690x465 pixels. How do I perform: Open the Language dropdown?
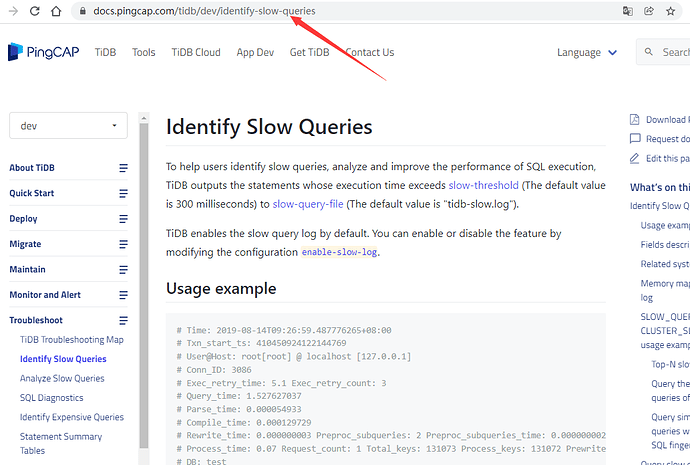[593, 53]
